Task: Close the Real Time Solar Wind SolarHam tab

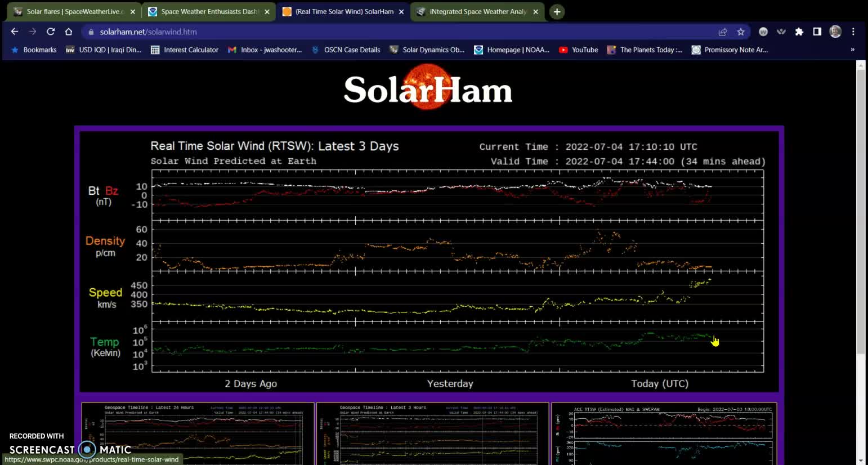Action: (x=401, y=11)
